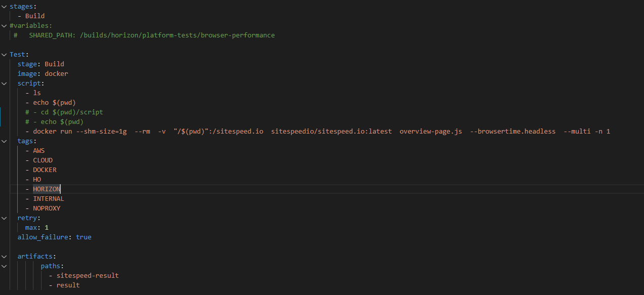Click the 'script:' key
This screenshot has height=295, width=644.
(x=31, y=83)
